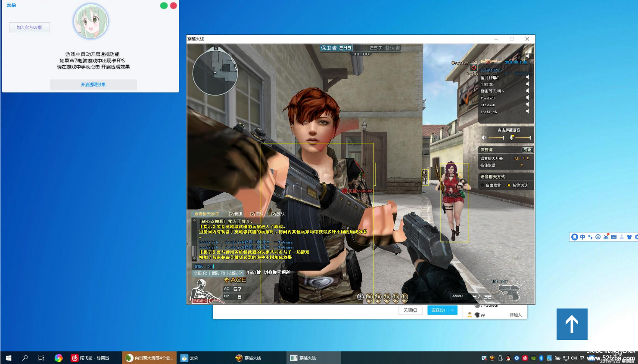638x364 pixels.
Task: Click the volume icon in system tray
Action: click(x=574, y=358)
